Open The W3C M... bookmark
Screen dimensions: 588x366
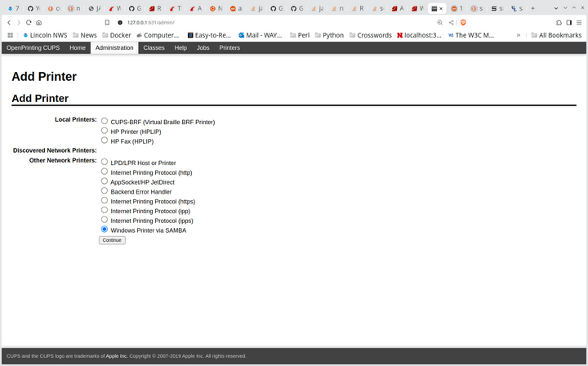(471, 35)
